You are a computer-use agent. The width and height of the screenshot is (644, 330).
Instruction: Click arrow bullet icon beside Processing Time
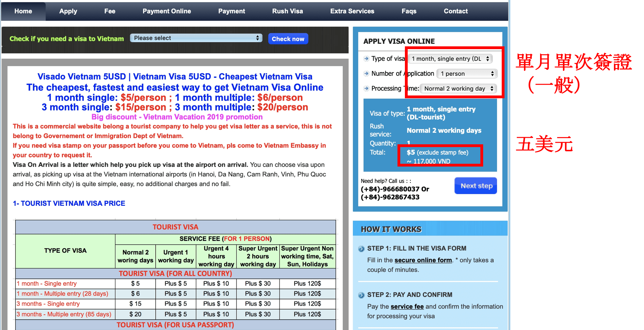tap(366, 89)
